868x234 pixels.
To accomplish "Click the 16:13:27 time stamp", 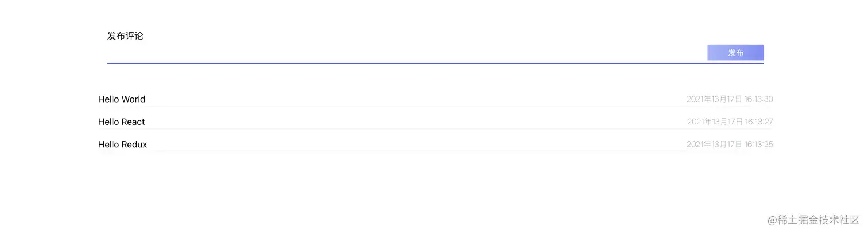I will click(x=759, y=122).
